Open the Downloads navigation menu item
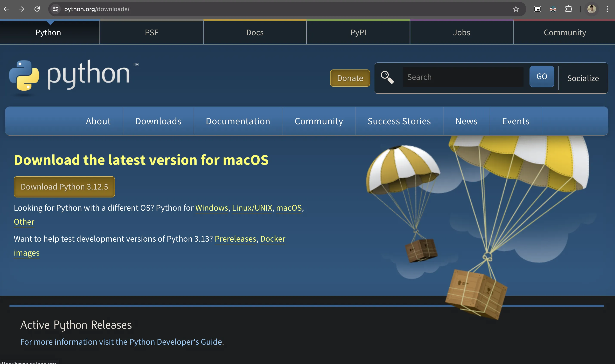 click(x=158, y=121)
